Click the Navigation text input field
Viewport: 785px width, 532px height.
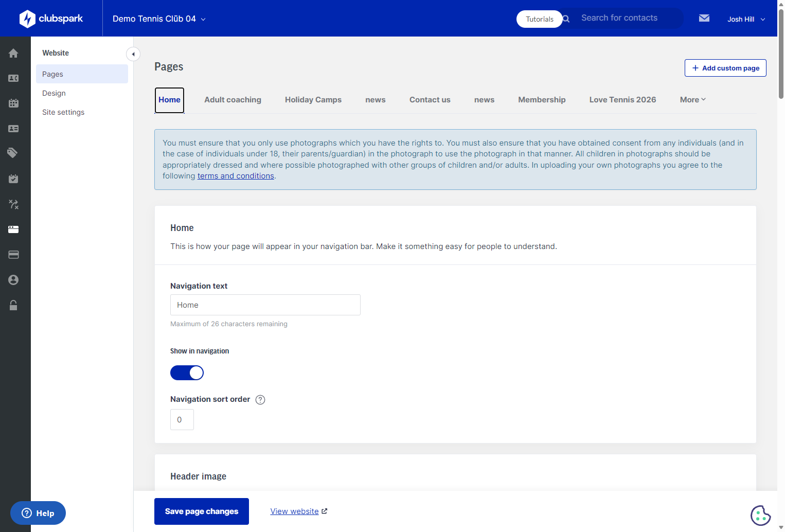(265, 305)
